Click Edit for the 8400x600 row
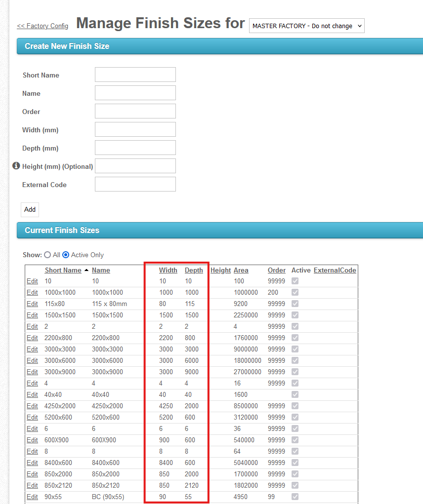Viewport: 423px width, 504px height. [x=32, y=463]
